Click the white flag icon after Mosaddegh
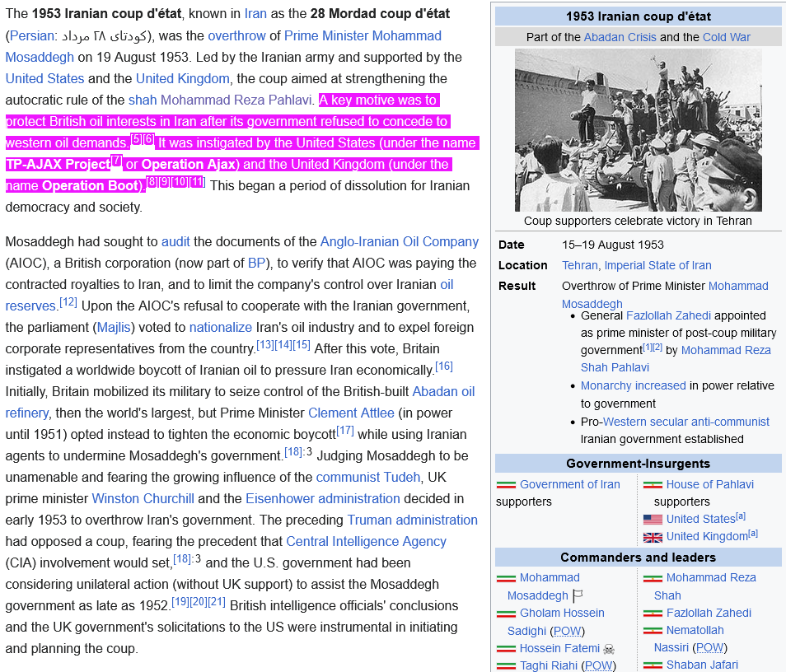This screenshot has height=672, width=786. (578, 595)
